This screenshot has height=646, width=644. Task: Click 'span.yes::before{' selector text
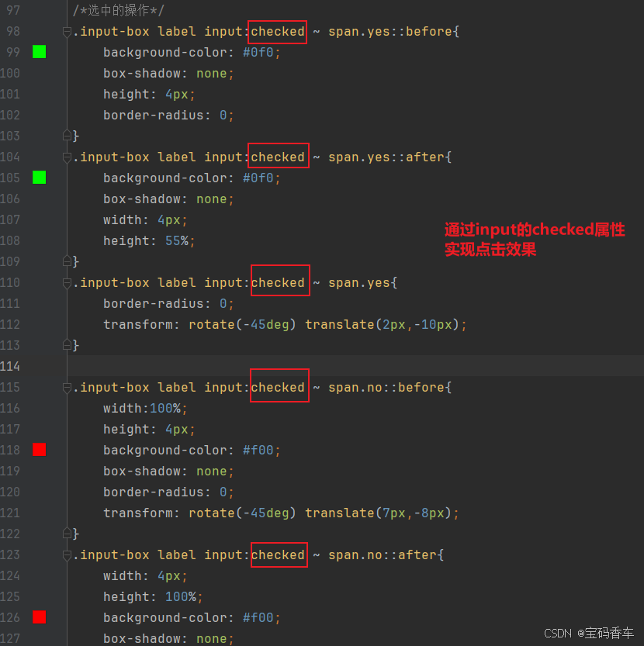(393, 31)
